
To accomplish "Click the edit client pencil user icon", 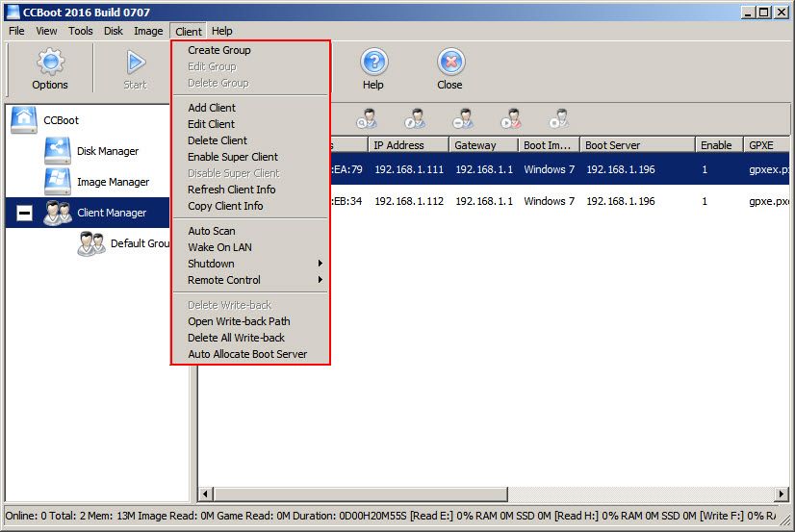I will (x=415, y=118).
